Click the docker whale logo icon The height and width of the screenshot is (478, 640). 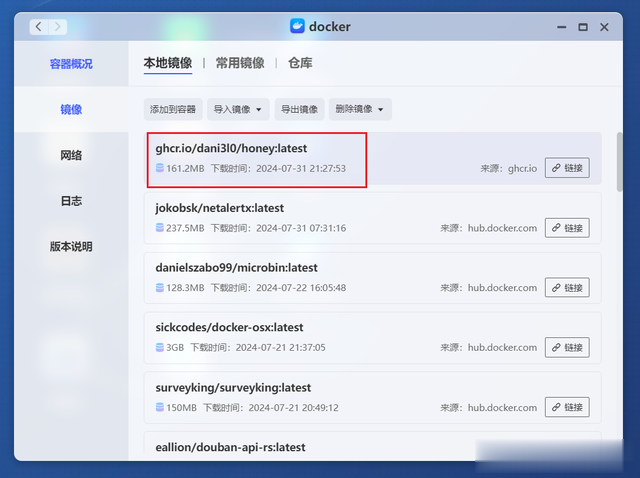pos(297,26)
